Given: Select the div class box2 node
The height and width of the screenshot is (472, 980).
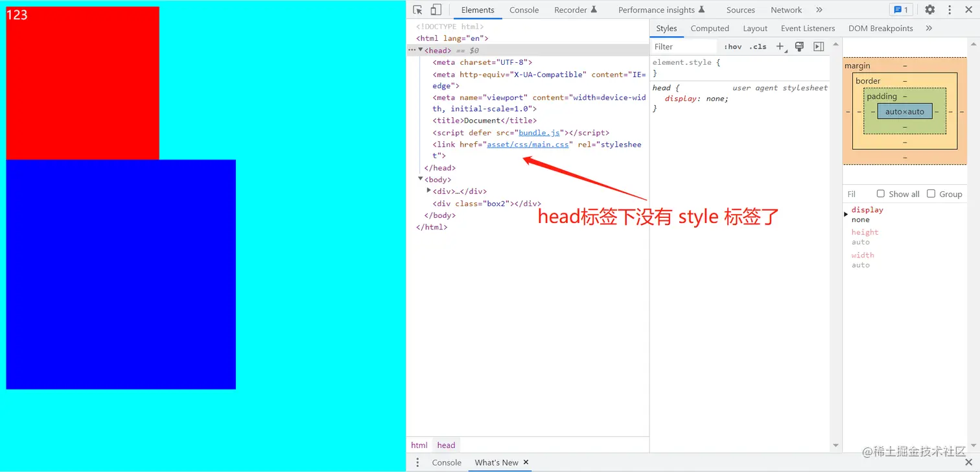Looking at the screenshot, I should pyautogui.click(x=487, y=203).
